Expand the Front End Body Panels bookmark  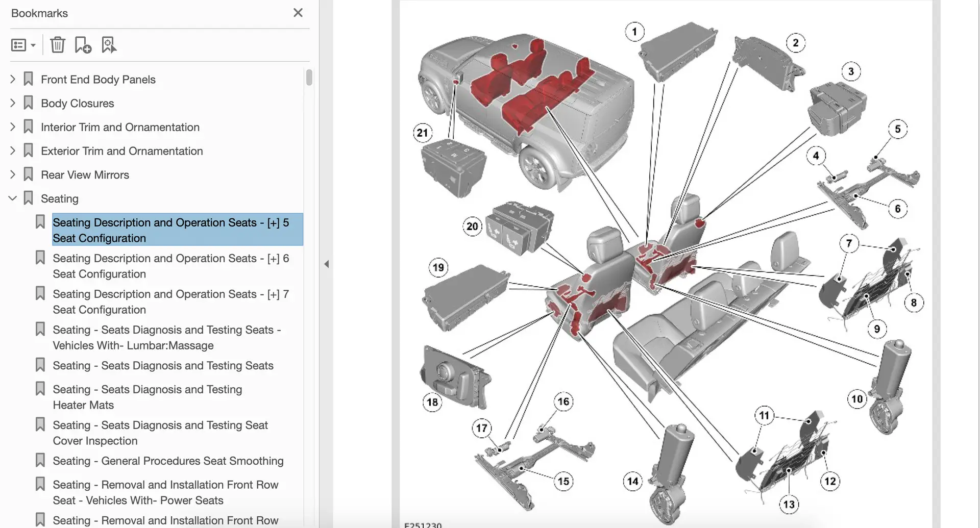(x=13, y=79)
